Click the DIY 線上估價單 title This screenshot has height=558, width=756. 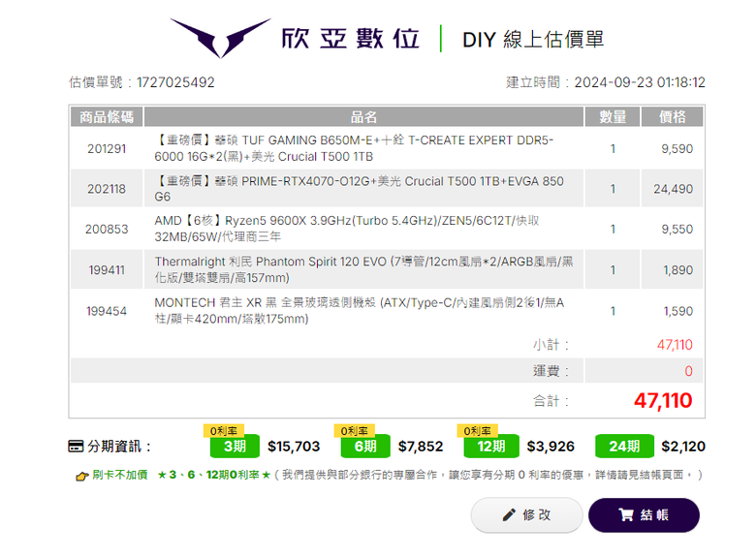click(533, 40)
